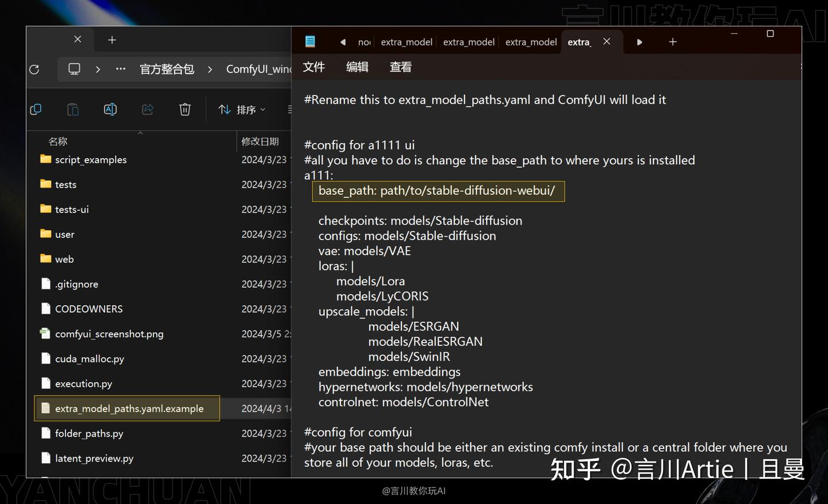Click the 修改日期 column header
Image resolution: width=828 pixels, height=504 pixels.
[260, 141]
